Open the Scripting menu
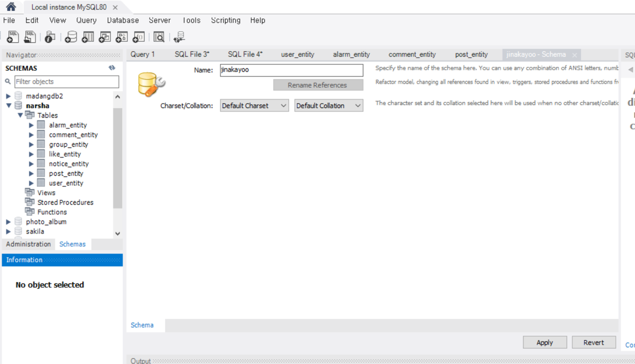Image resolution: width=635 pixels, height=364 pixels. pyautogui.click(x=226, y=20)
